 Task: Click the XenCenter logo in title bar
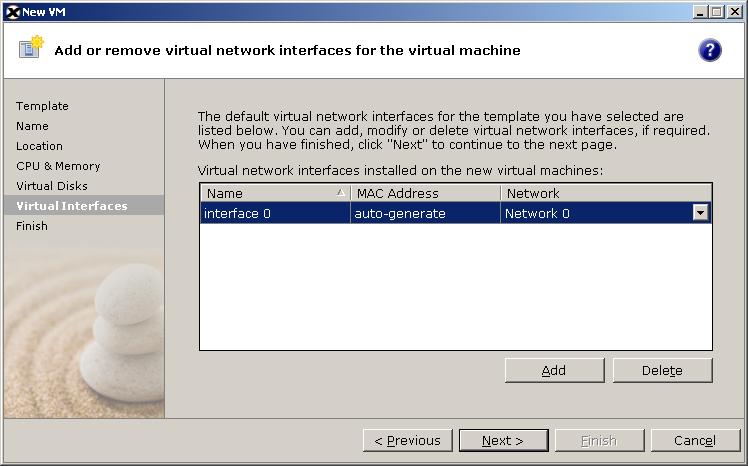[x=13, y=12]
